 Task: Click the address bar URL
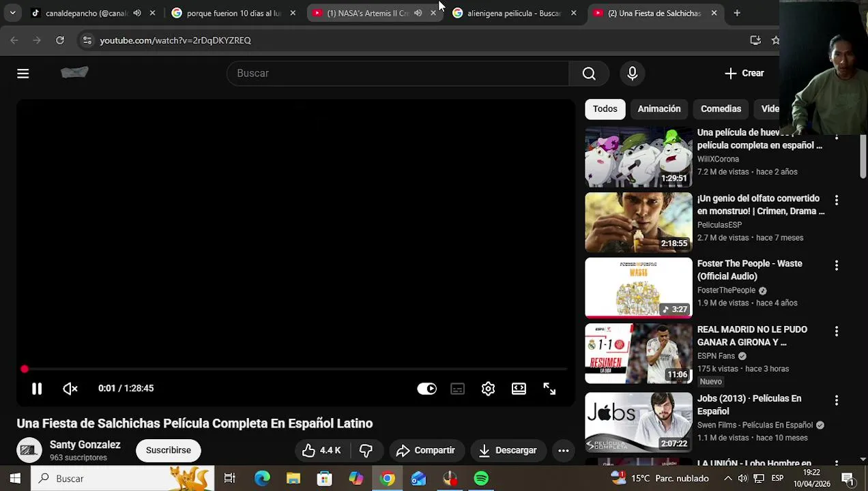175,40
